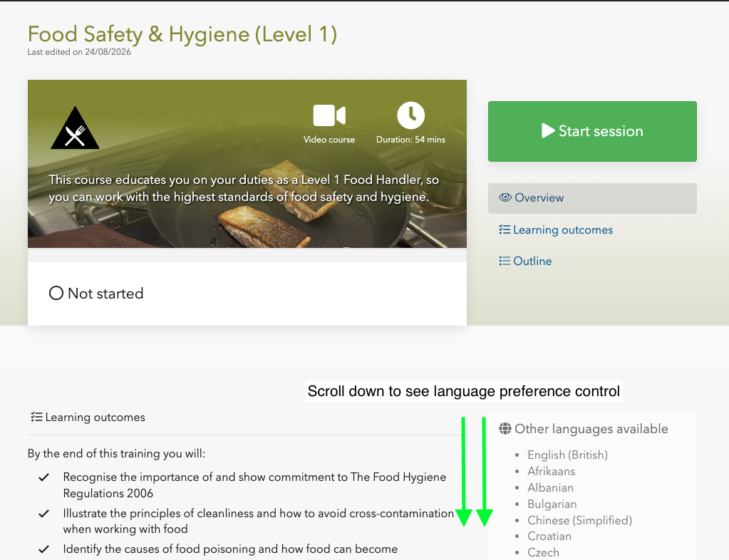Click the Not started status text
Image resolution: width=729 pixels, height=560 pixels.
click(105, 294)
